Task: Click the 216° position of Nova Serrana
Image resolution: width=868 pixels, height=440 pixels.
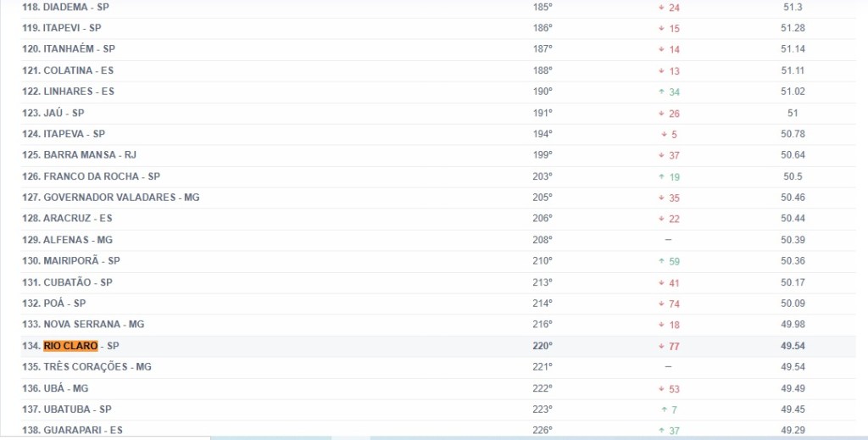Action: pos(542,325)
